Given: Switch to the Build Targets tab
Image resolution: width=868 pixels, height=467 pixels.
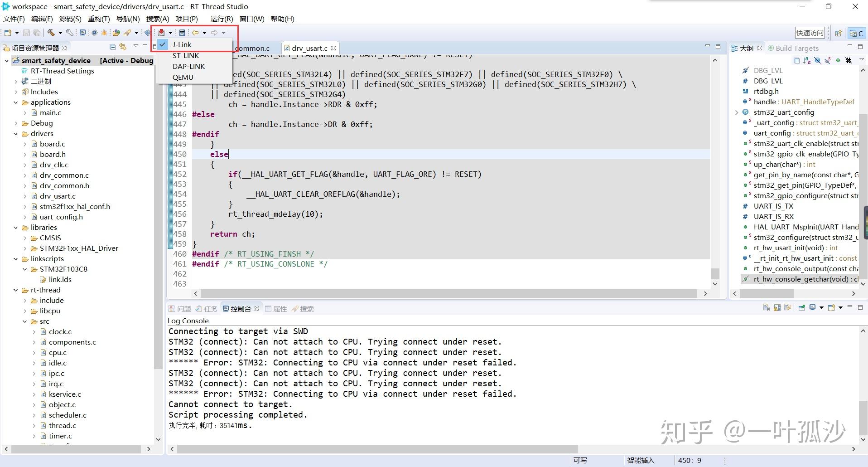Looking at the screenshot, I should coord(792,48).
